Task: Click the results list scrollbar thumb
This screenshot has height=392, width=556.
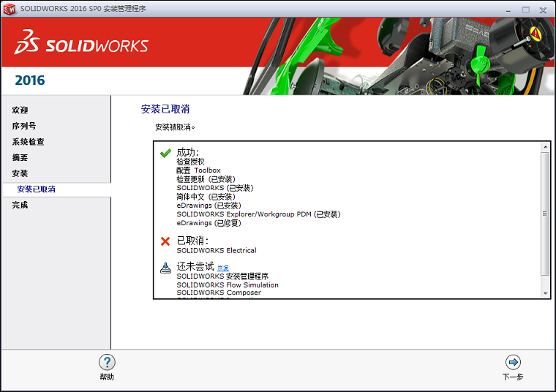Action: [545, 214]
